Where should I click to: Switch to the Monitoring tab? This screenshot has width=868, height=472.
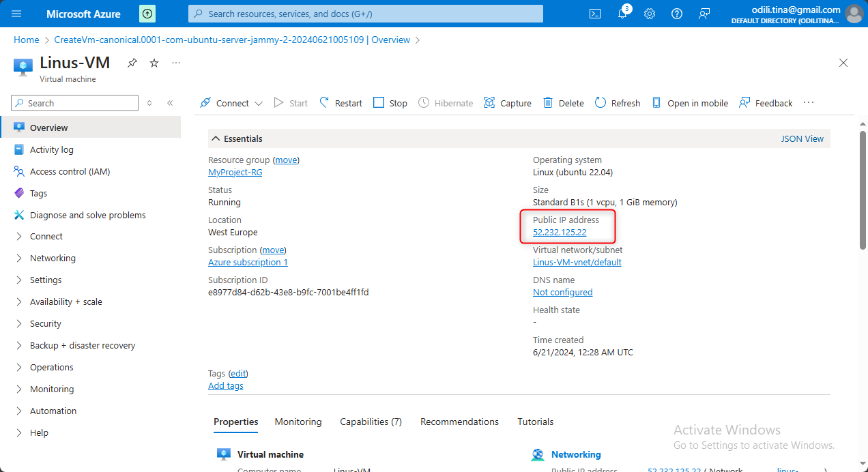tap(298, 422)
